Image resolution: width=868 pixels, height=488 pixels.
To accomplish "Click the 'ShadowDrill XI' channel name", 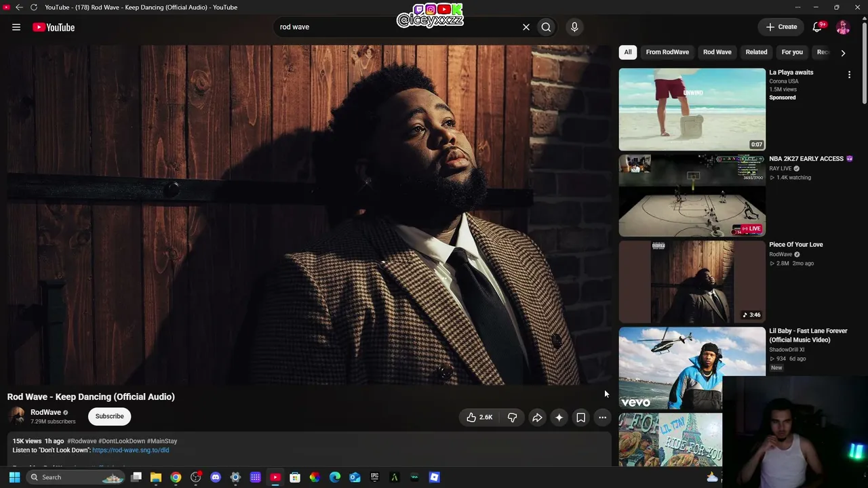I will click(x=787, y=350).
